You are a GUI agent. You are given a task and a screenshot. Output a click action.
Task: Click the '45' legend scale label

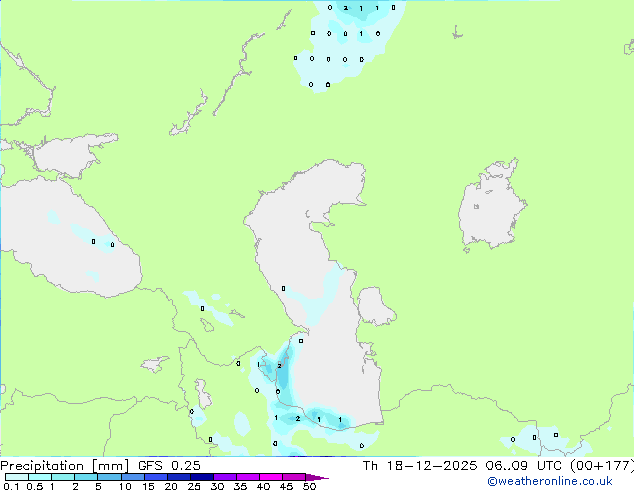click(x=286, y=486)
